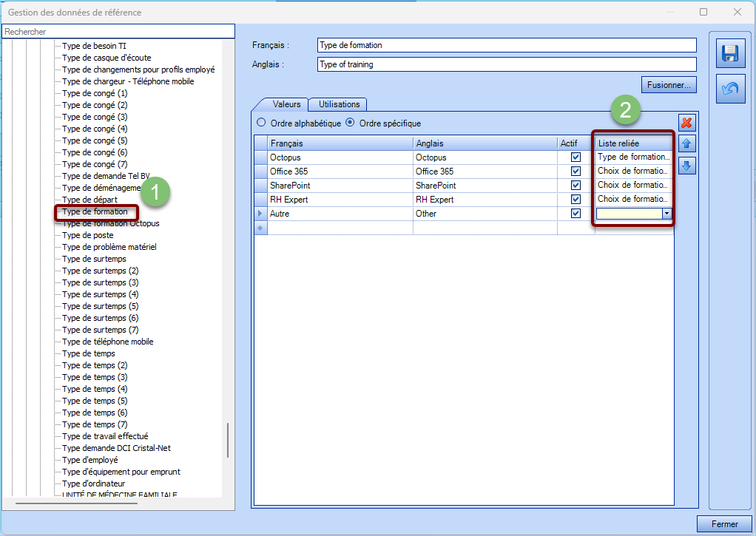
Task: Toggle Actif checkbox for Autre row
Action: (576, 214)
